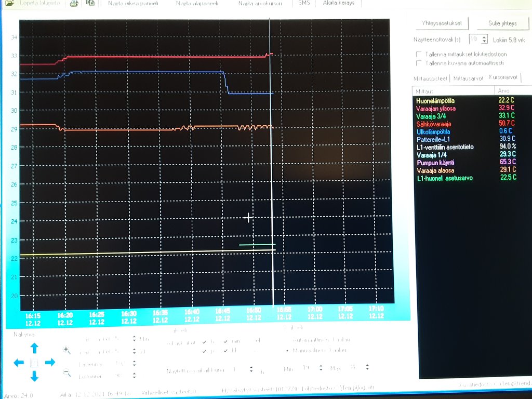Click the zoom in magnifier icon
The width and height of the screenshot is (532, 399).
pyautogui.click(x=66, y=350)
